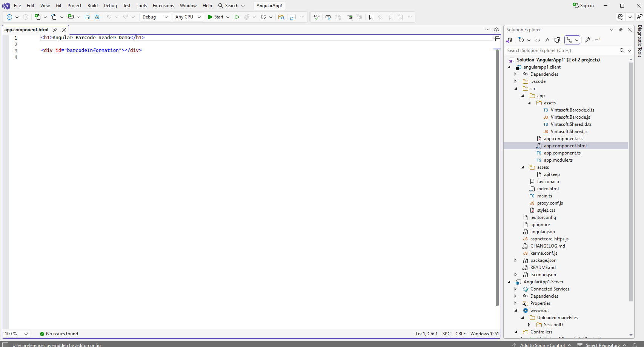The height and width of the screenshot is (347, 644).
Task: Open the Extensions menu
Action: click(163, 6)
